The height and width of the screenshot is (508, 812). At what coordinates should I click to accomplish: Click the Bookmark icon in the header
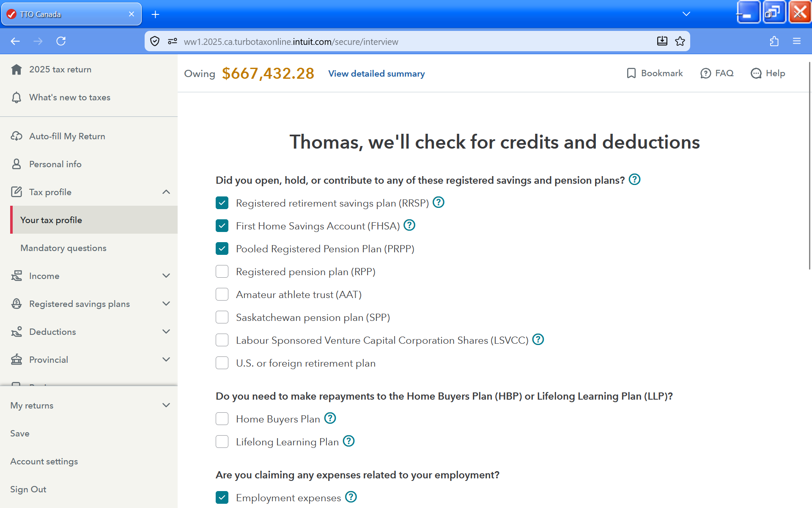(x=631, y=73)
